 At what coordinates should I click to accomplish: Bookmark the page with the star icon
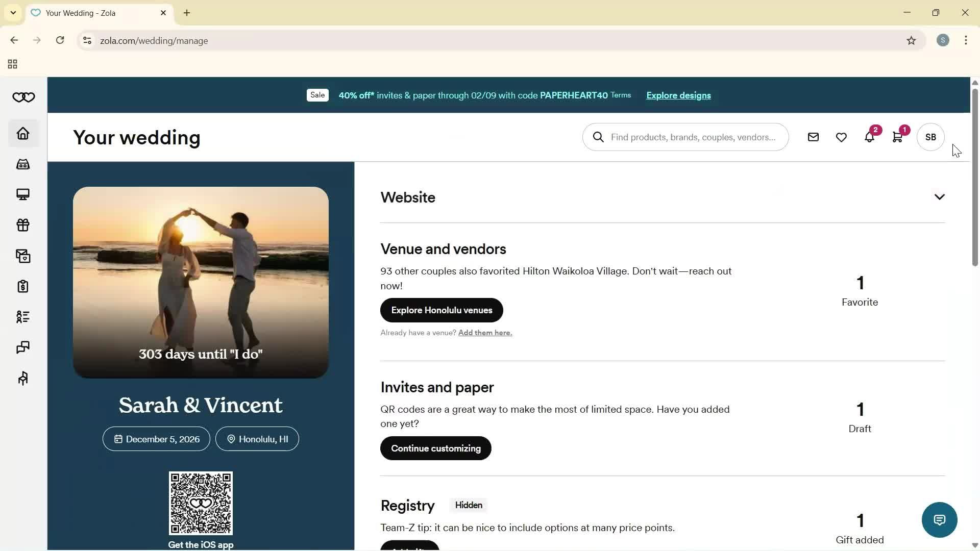pyautogui.click(x=912, y=40)
